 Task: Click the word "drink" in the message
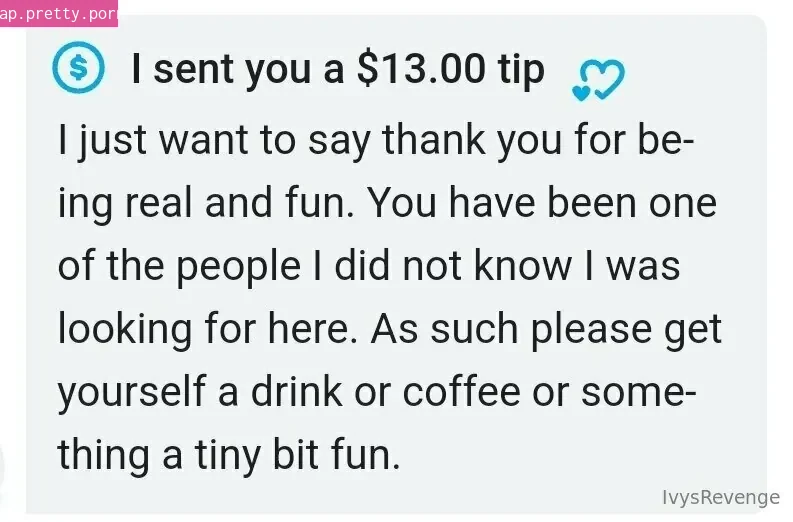tap(296, 391)
